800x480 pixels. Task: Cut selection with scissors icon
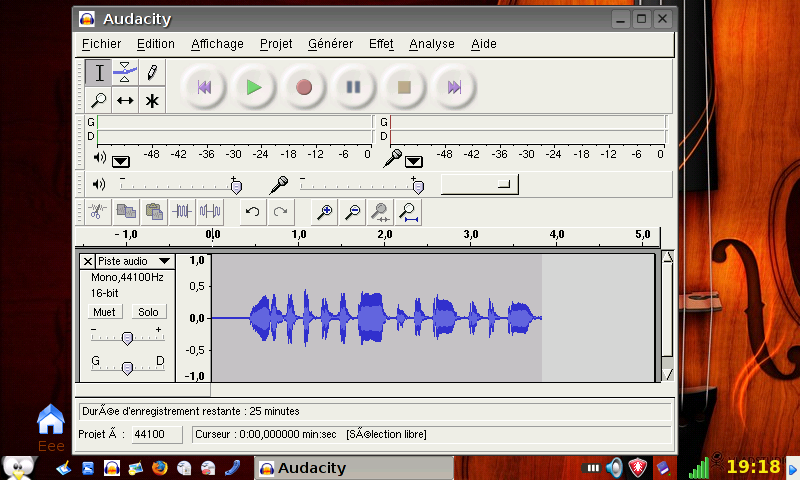(97, 211)
